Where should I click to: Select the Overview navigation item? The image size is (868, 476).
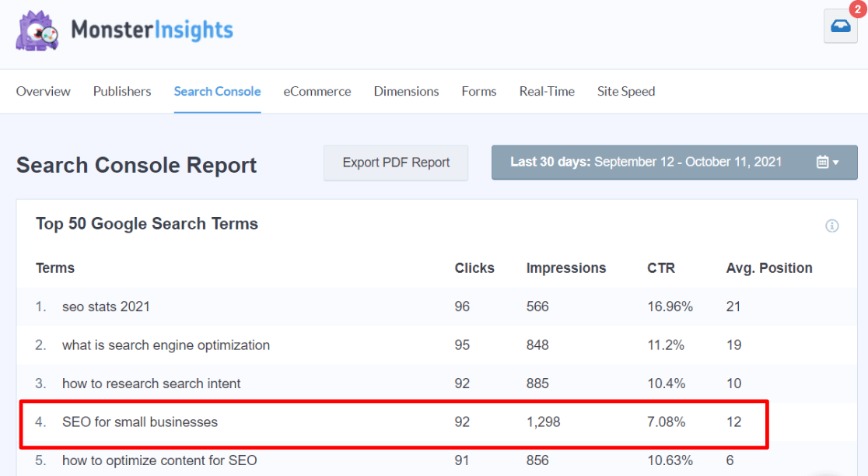pos(43,91)
